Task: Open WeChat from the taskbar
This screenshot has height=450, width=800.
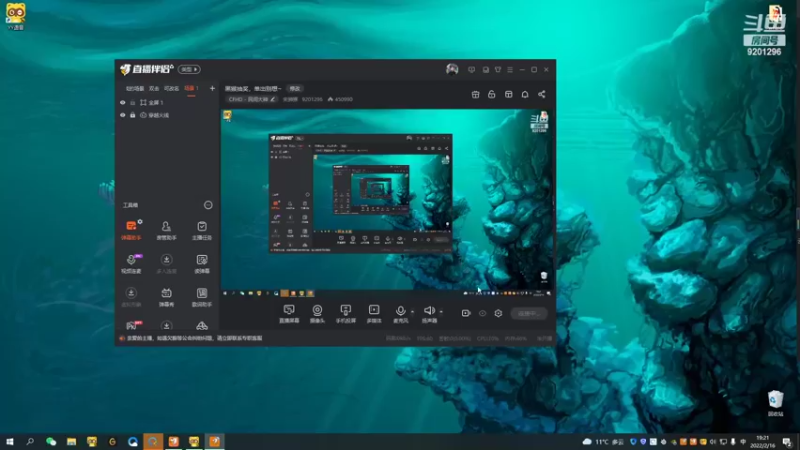Action: pyautogui.click(x=51, y=442)
